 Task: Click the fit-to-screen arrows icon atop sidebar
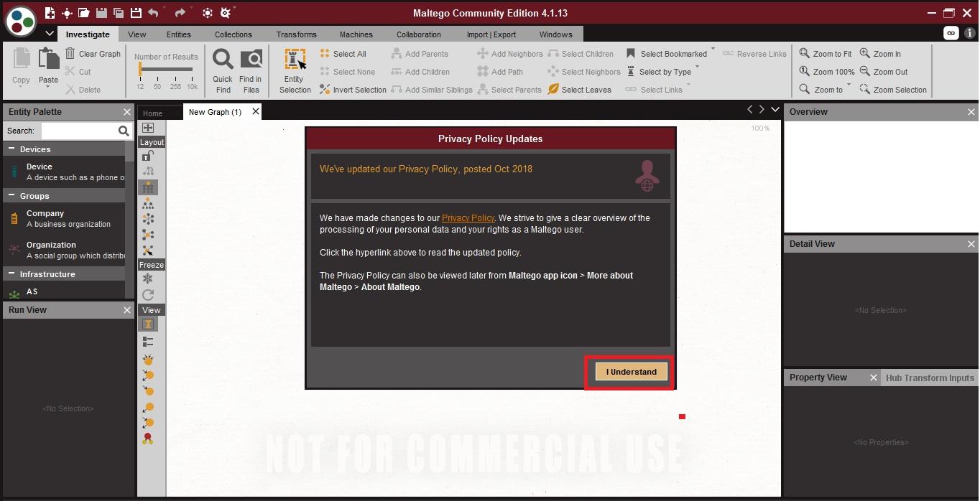pos(148,128)
